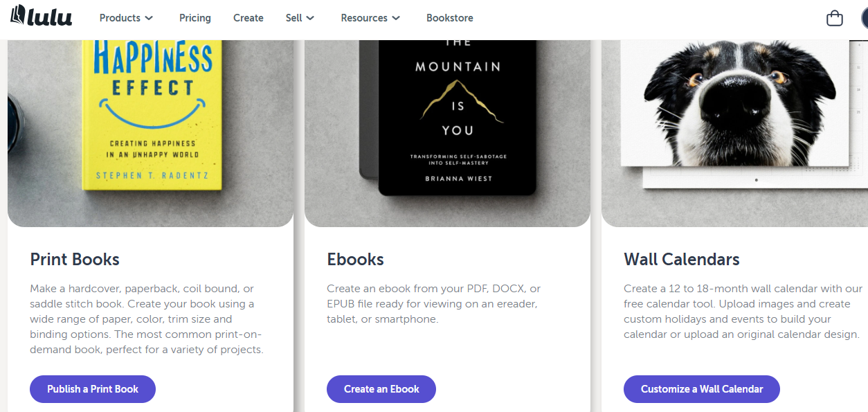Open the Bookstore page
This screenshot has height=412, width=868.
coord(449,18)
